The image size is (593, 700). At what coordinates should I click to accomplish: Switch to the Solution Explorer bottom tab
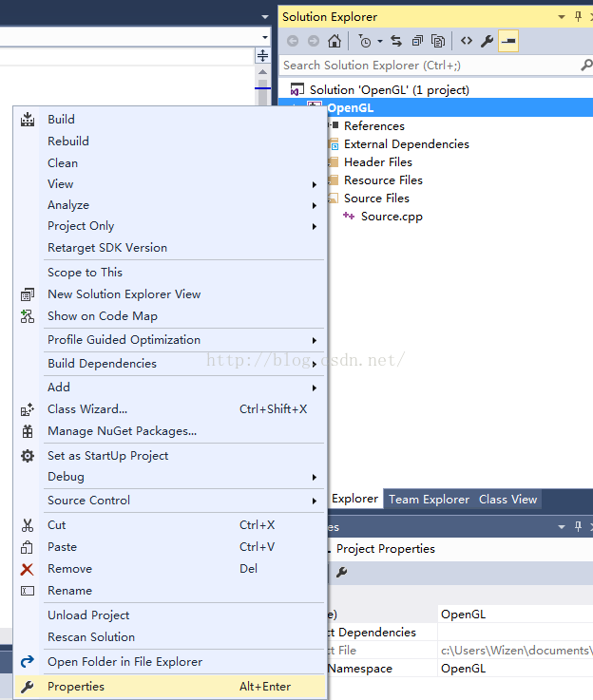355,499
